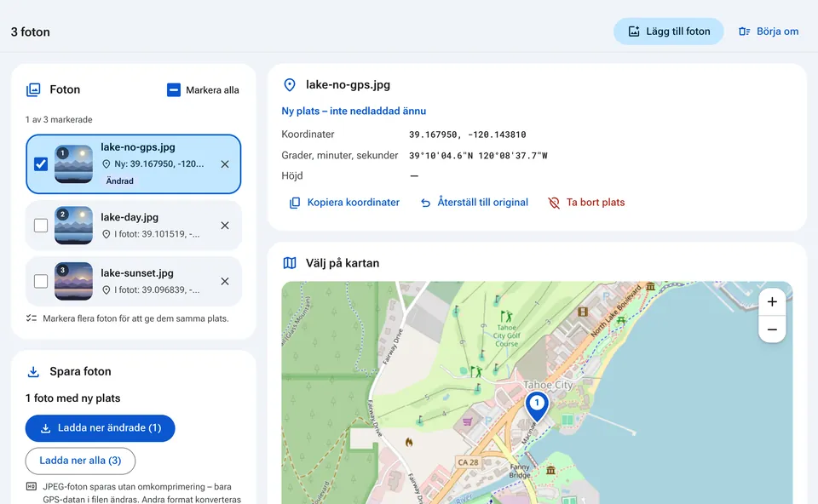Screen dimensions: 818x504
Task: Open the lake-day.jpg thumbnail
Action: tap(73, 225)
